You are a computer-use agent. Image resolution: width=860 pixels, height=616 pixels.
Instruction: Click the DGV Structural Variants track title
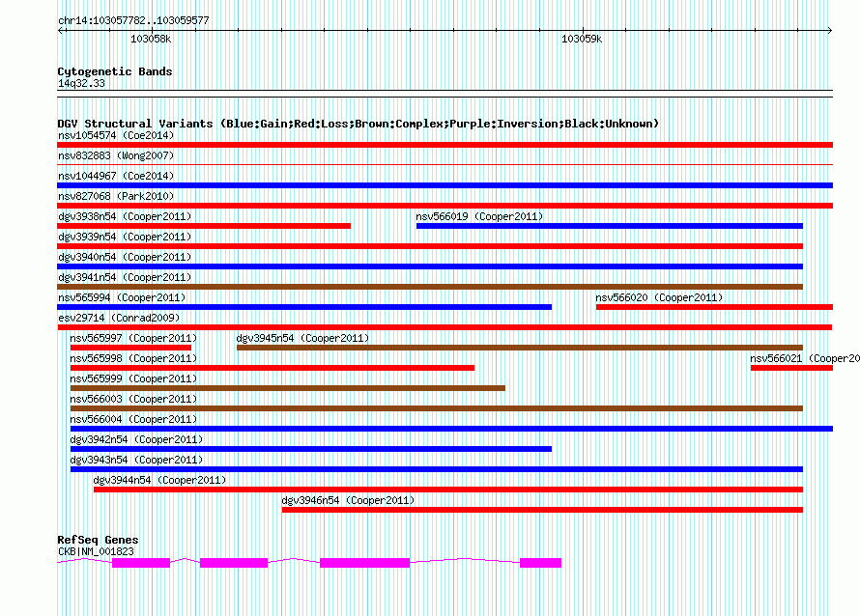358,124
